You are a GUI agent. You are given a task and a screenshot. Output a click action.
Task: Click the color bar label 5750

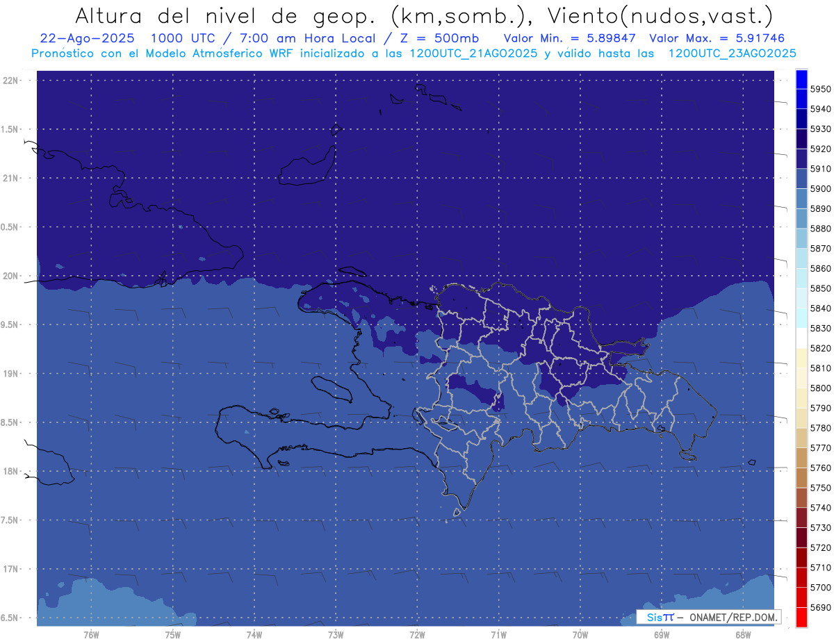click(820, 488)
